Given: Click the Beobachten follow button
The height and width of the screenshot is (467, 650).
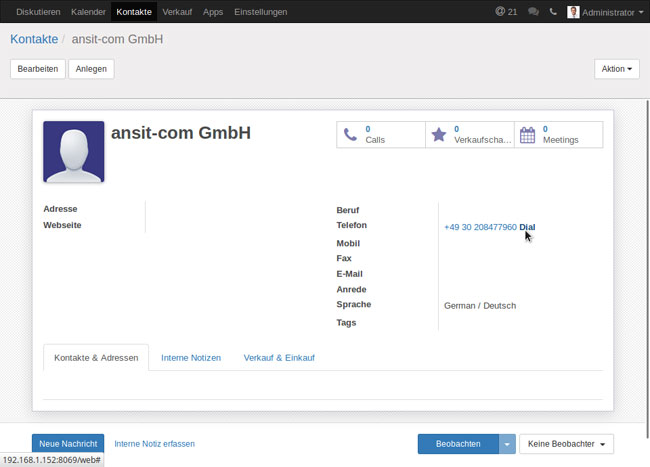Looking at the screenshot, I should pos(458,444).
